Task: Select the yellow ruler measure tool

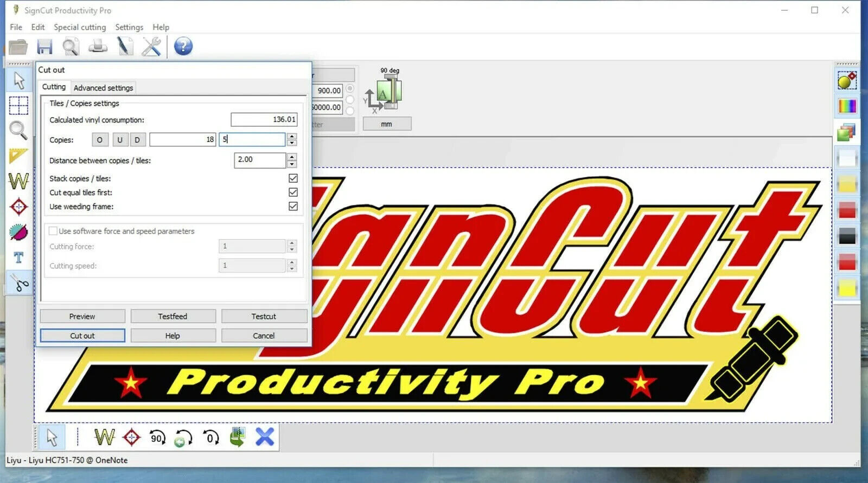Action: coord(18,156)
